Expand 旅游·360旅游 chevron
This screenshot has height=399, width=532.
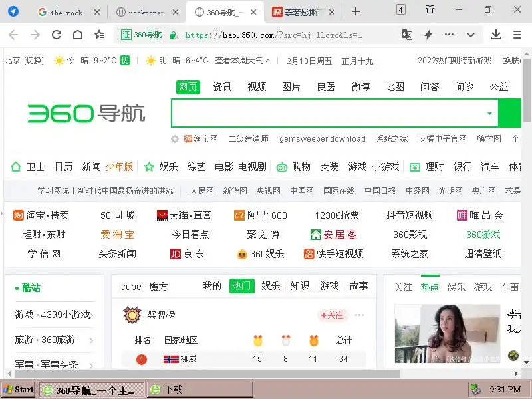coord(92,340)
